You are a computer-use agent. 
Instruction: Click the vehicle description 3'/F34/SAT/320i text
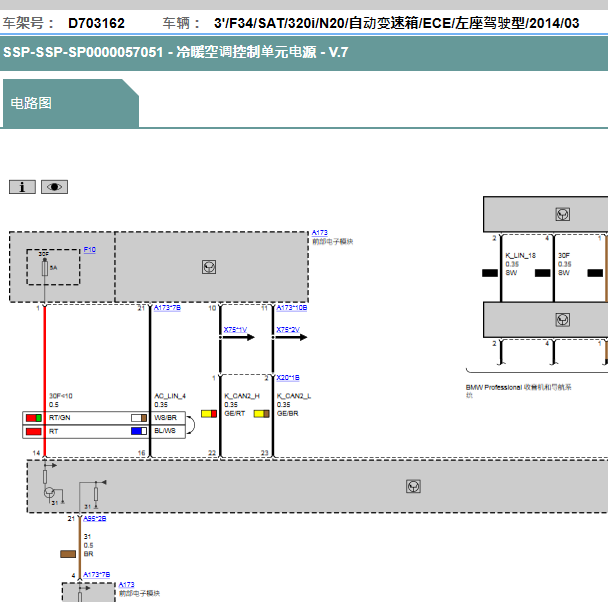(x=396, y=23)
